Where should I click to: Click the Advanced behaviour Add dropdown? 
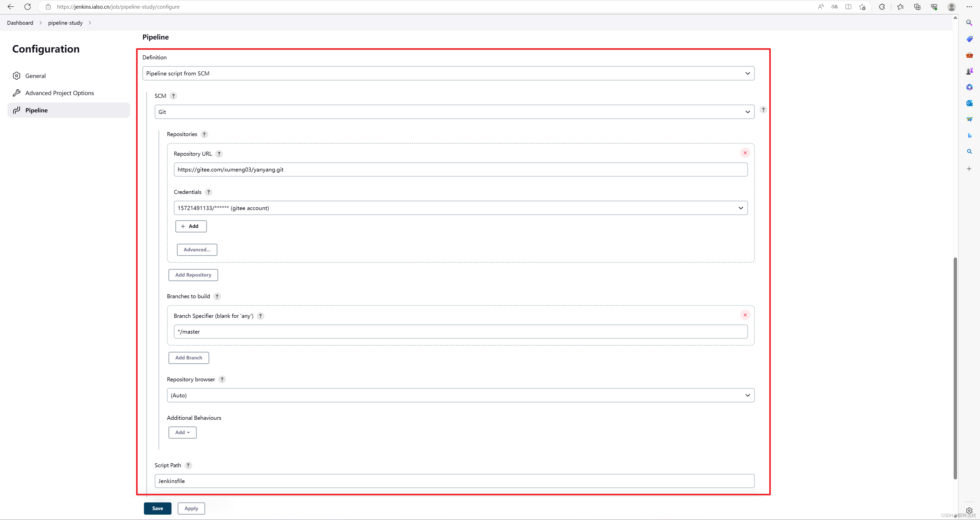pyautogui.click(x=183, y=432)
